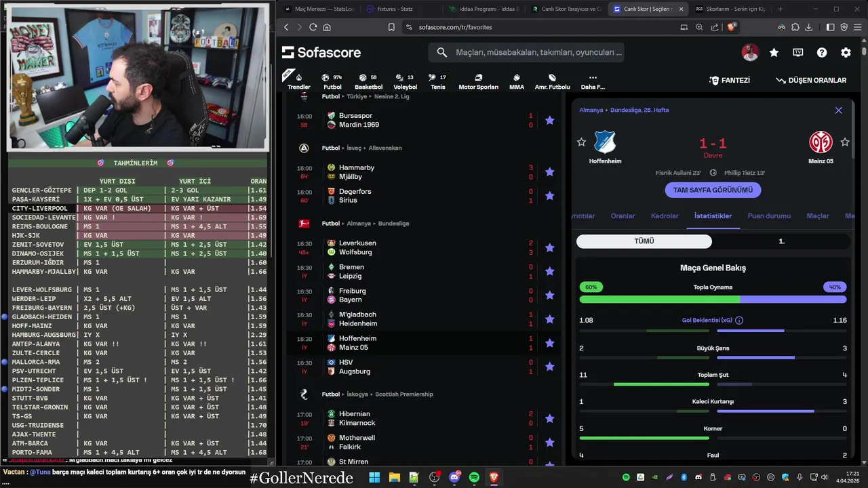Viewport: 868px width, 488px height.
Task: Open the Motherwell vs Falkirk match row
Action: pos(425,443)
